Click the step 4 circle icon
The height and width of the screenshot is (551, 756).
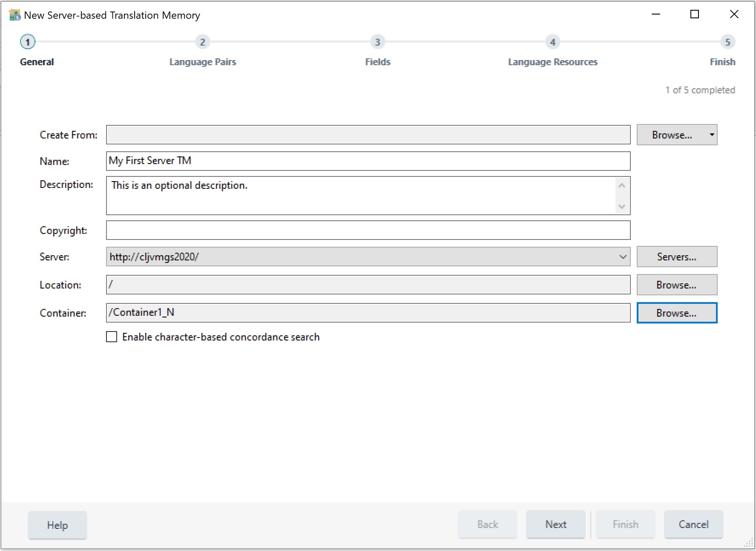coord(552,42)
